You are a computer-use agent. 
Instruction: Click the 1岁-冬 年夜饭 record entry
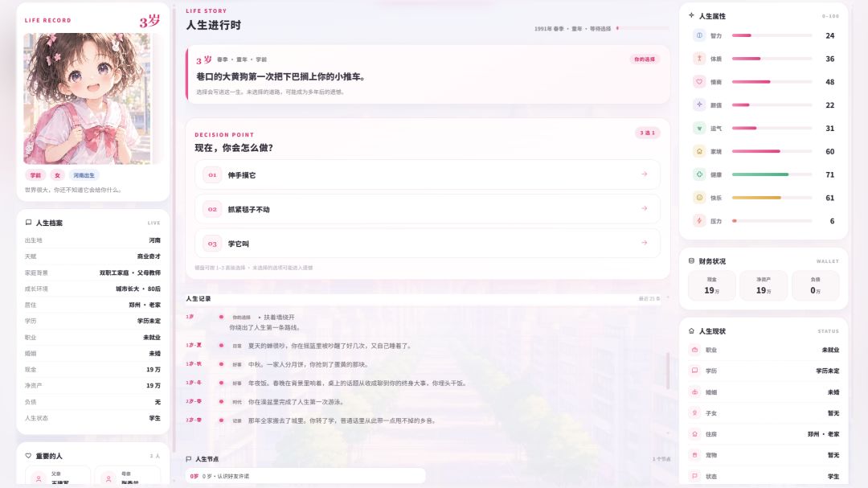(x=424, y=383)
